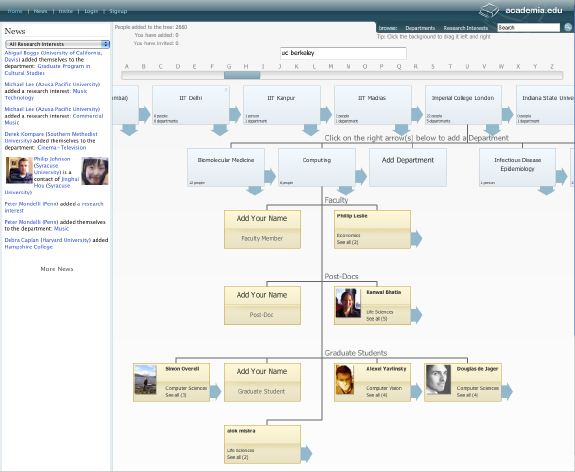575x472 pixels.
Task: Open the All Research Interests dropdown
Action: click(x=58, y=44)
